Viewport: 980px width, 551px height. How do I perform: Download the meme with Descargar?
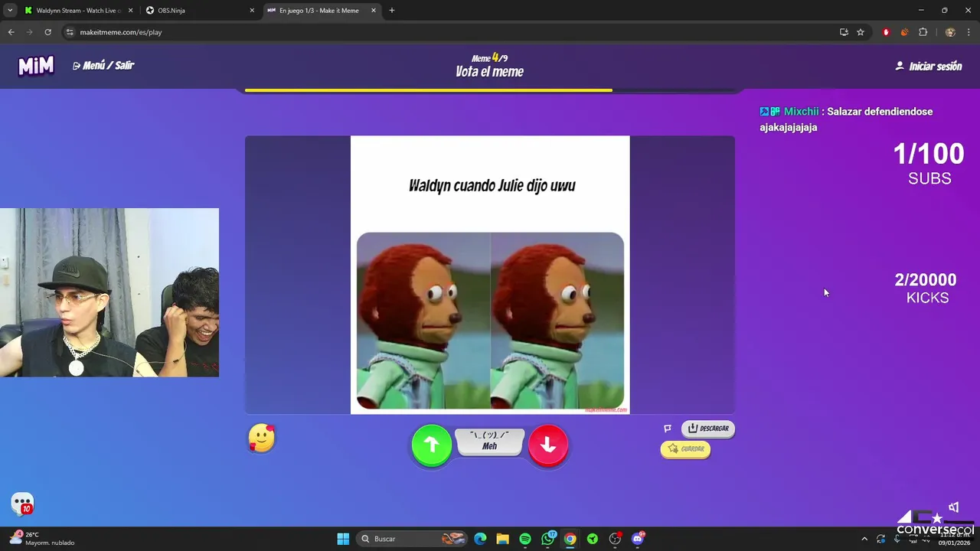point(708,429)
